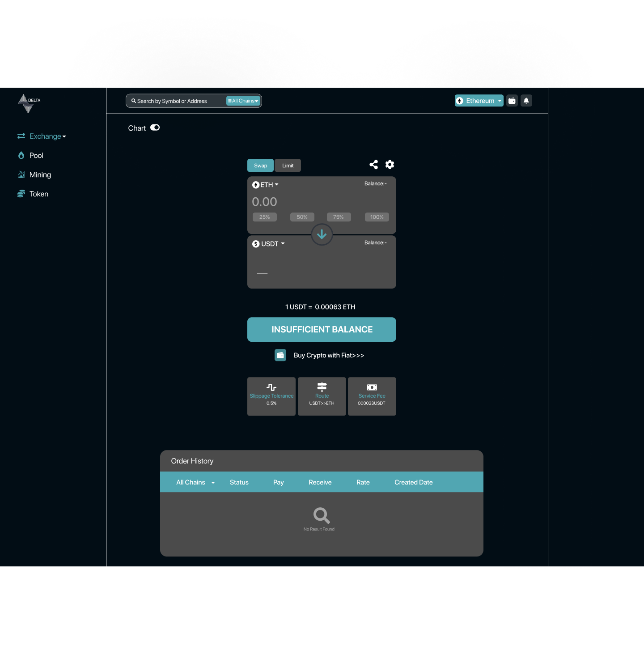The height and width of the screenshot is (658, 644).
Task: Open Pool from the sidebar
Action: 36,156
